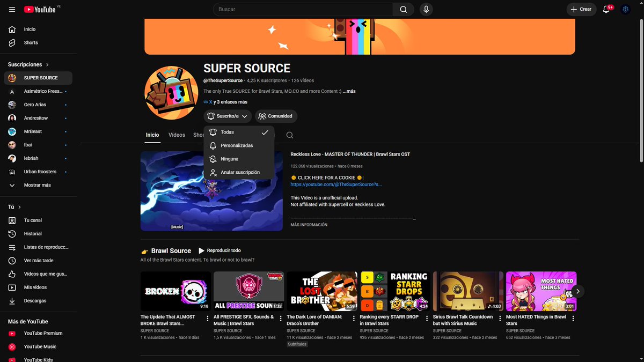Screen dimensions: 644x362
Task: Open options for All PRESTIGE SFX video
Action: coord(281,319)
